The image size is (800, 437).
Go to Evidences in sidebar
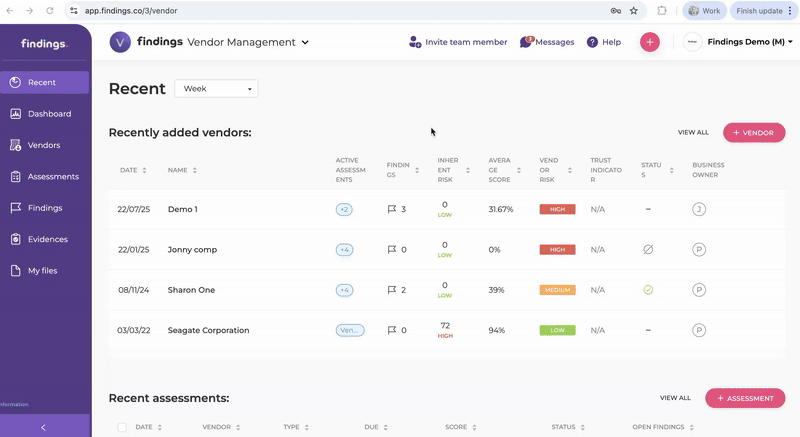(x=47, y=239)
